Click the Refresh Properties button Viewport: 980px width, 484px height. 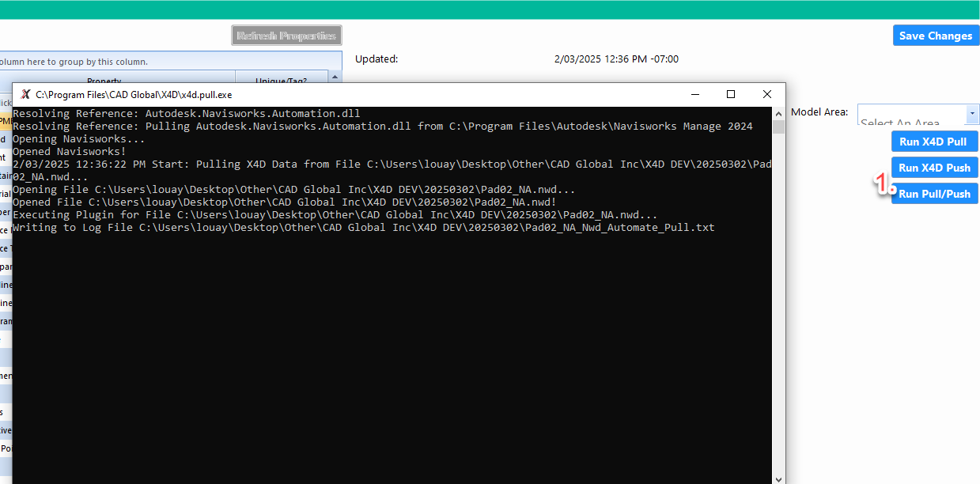point(286,36)
